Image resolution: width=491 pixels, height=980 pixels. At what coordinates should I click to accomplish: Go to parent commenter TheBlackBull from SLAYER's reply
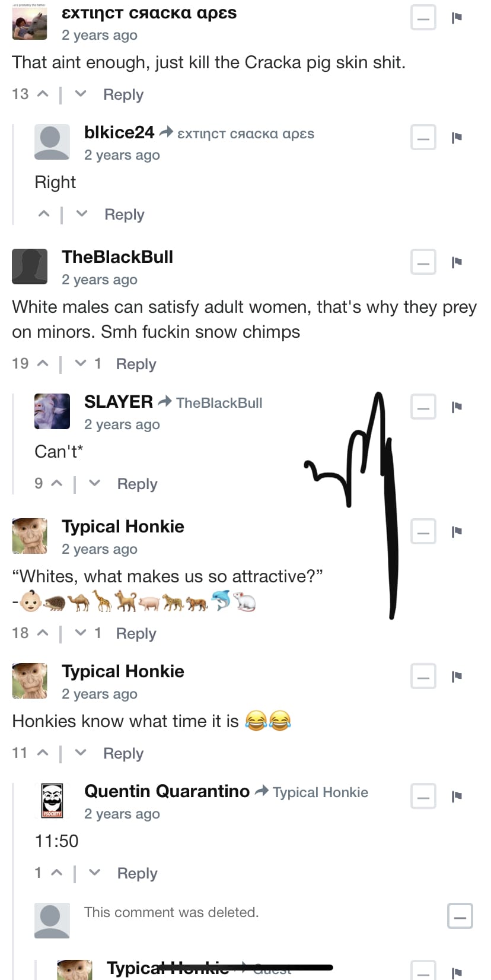pyautogui.click(x=219, y=403)
